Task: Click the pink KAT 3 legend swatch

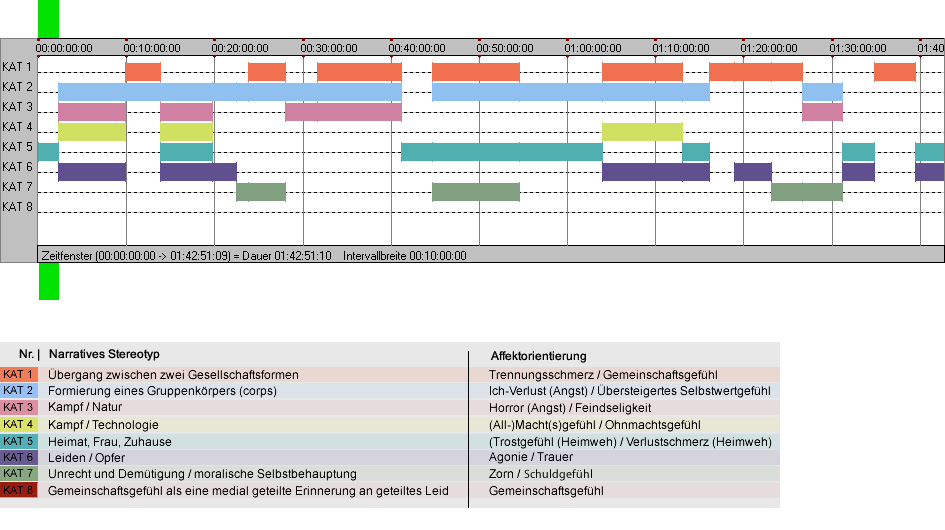Action: [x=19, y=408]
